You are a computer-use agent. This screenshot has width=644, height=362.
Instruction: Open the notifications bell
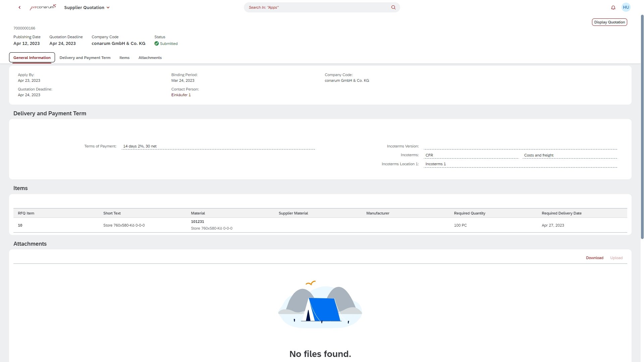[613, 7]
